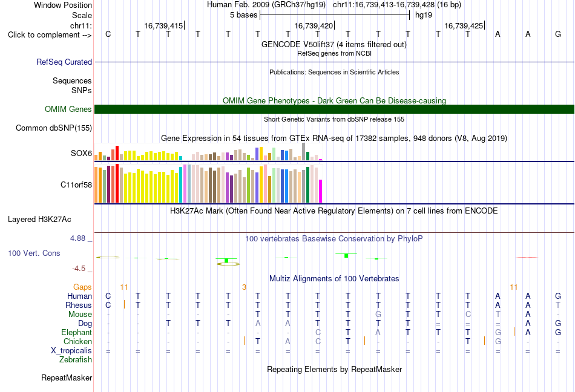Click the 16,739,415 position marker
This screenshot has width=575, height=392.
tap(164, 25)
